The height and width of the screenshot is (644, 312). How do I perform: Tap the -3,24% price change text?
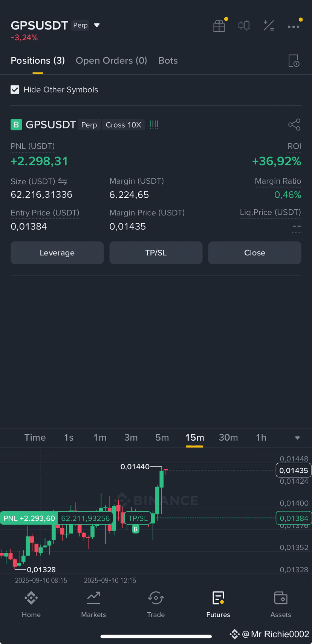(24, 38)
